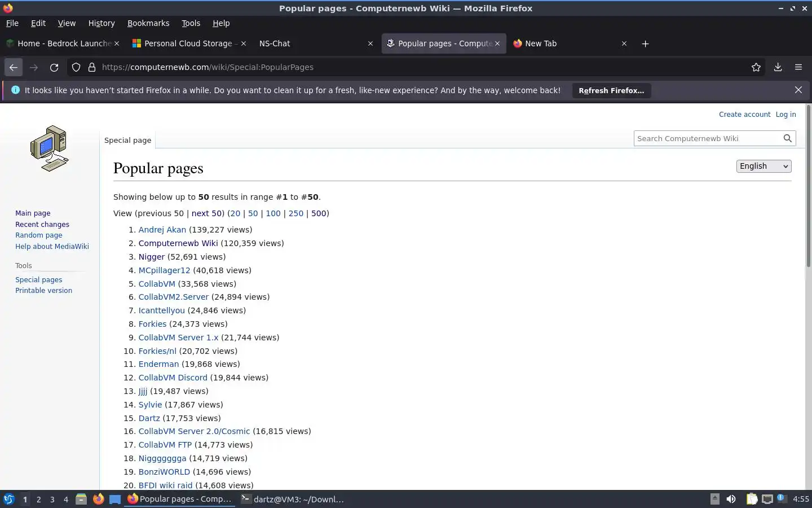Viewport: 812px width, 508px height.
Task: Switch to the dartz@VM3 terminal taskbar window
Action: click(292, 499)
